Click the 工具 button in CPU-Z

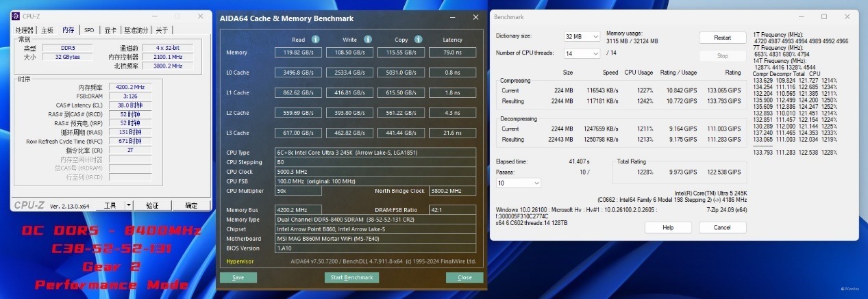click(110, 205)
